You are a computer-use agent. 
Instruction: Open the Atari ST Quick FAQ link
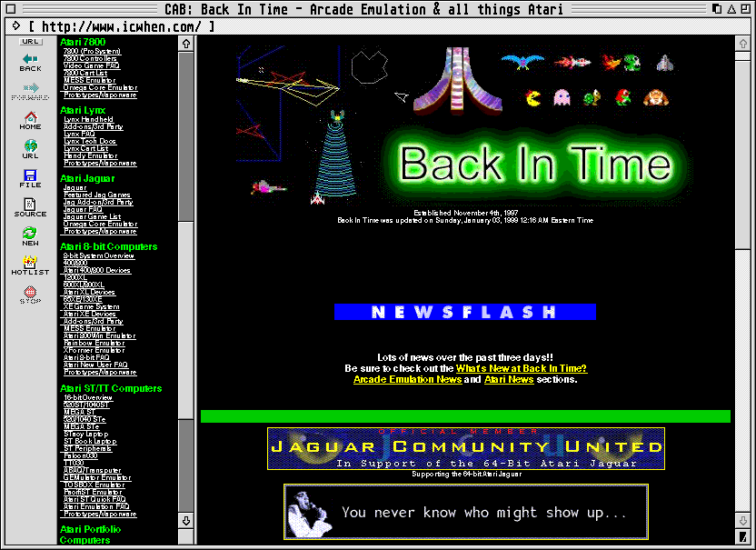(x=95, y=499)
